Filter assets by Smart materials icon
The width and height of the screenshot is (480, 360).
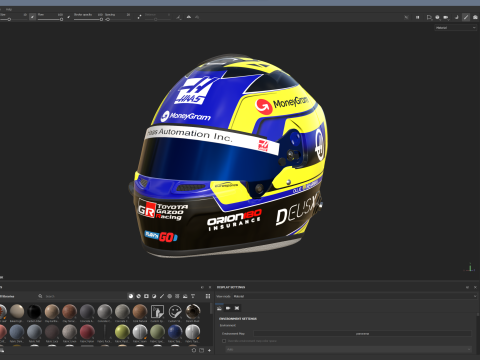pos(139,296)
